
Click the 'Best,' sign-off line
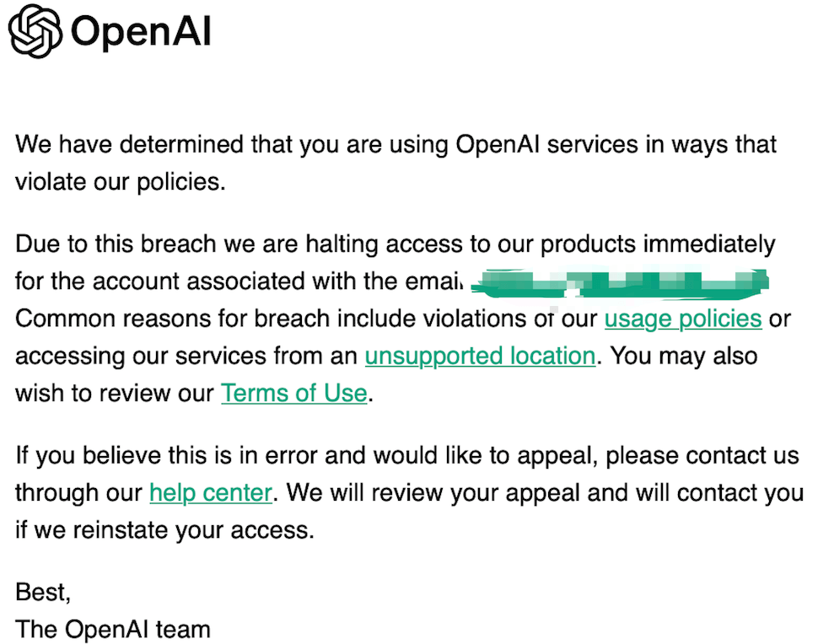coord(43,592)
